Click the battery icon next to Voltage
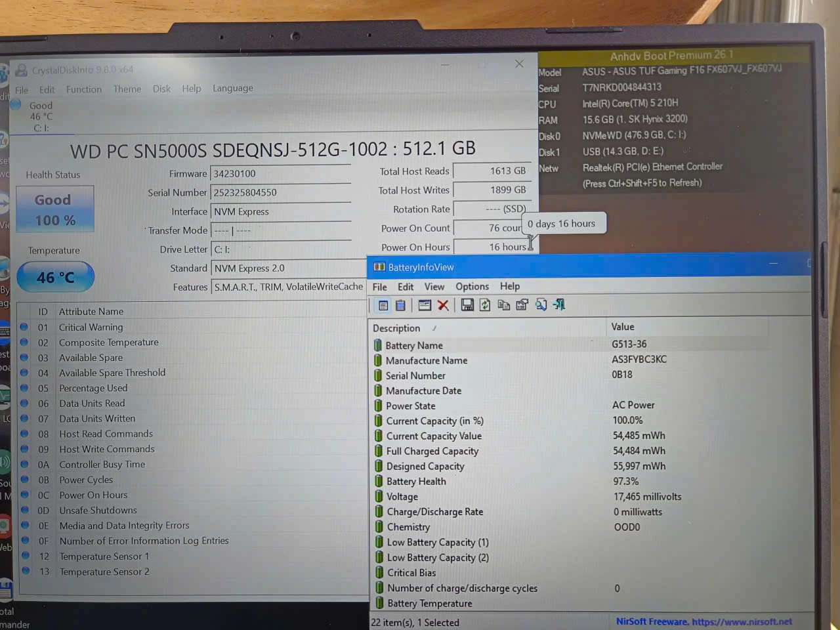Screen dimensions: 840x630 click(379, 496)
